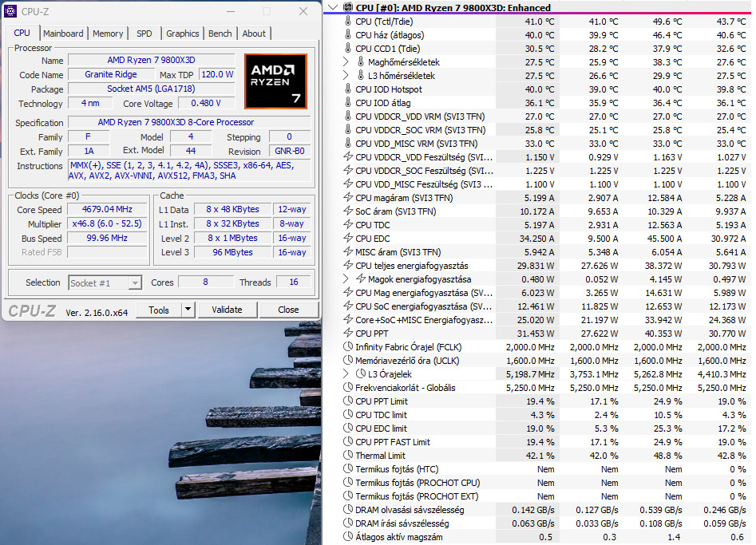The height and width of the screenshot is (545, 756).
Task: Select the CPU TDC limit sensor row
Action: tap(538, 414)
